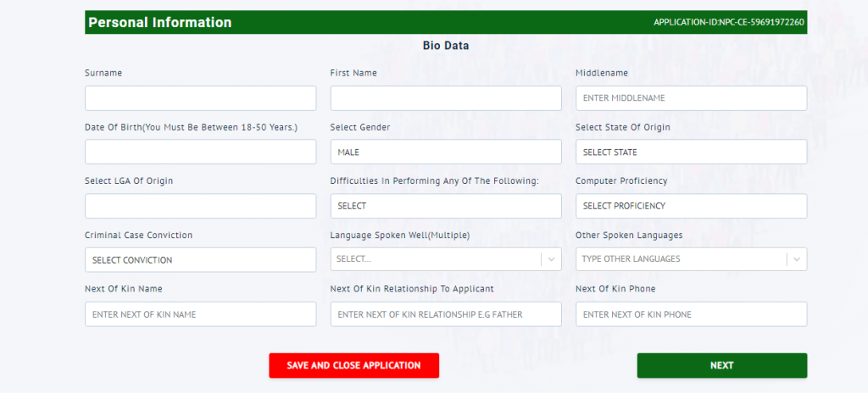Image resolution: width=868 pixels, height=399 pixels.
Task: Focus the Next Of Kin Relationship field
Action: tap(446, 313)
